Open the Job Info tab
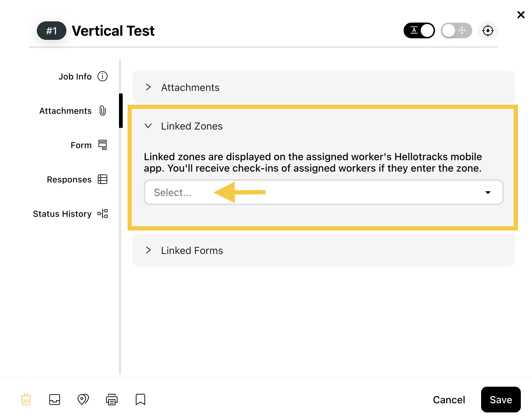Viewport: 532px width, 417px height. click(83, 76)
